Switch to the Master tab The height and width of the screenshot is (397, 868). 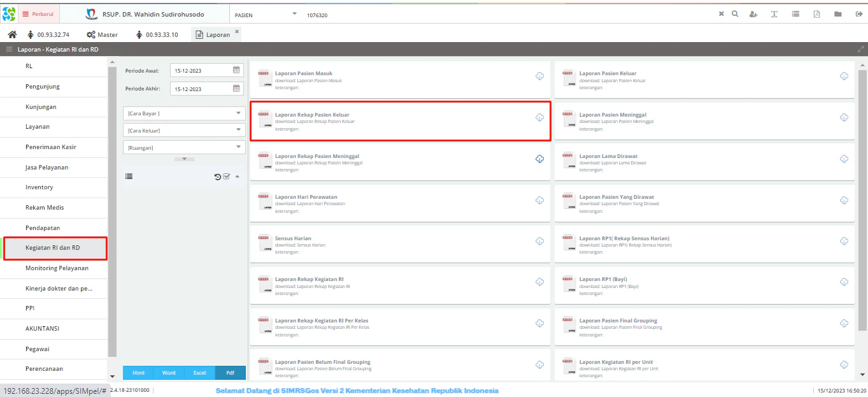102,34
